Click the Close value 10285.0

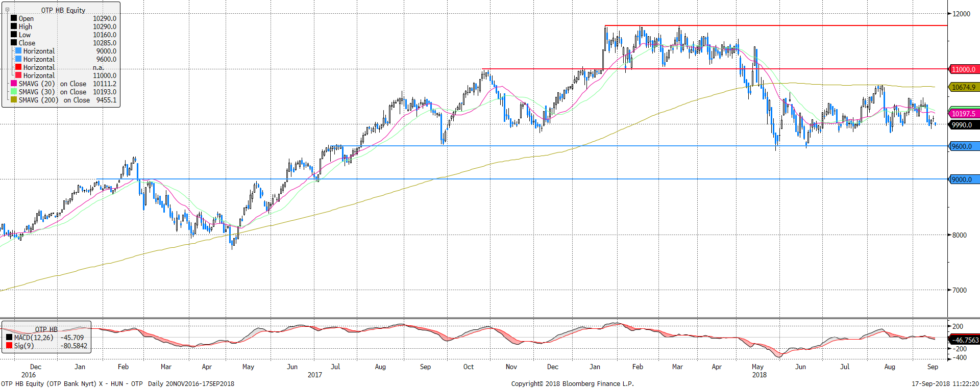(x=105, y=43)
